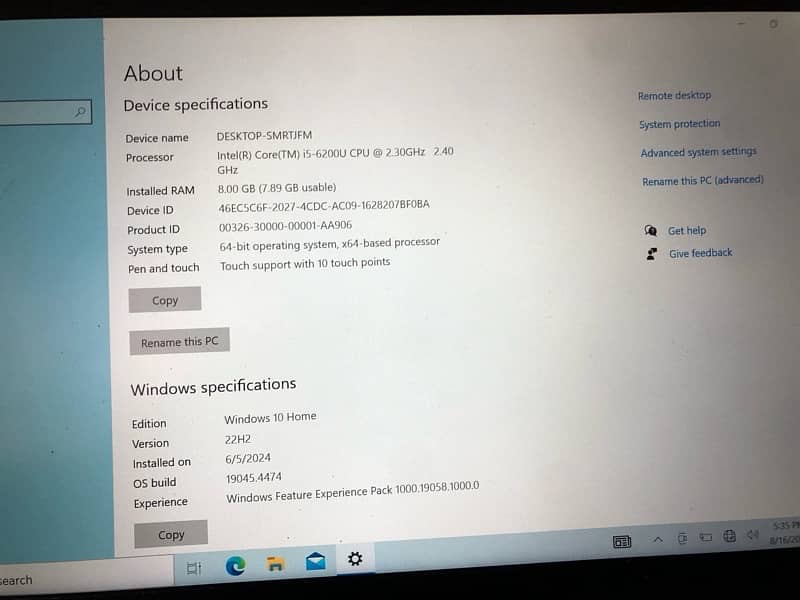Screen dimensions: 800x600
Task: Open the Remote desktop link
Action: [x=674, y=96]
